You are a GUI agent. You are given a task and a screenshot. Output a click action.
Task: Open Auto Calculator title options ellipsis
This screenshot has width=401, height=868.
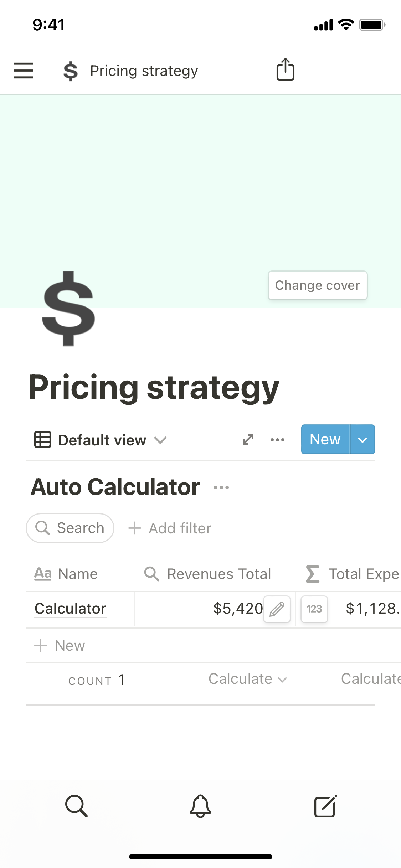pos(221,487)
